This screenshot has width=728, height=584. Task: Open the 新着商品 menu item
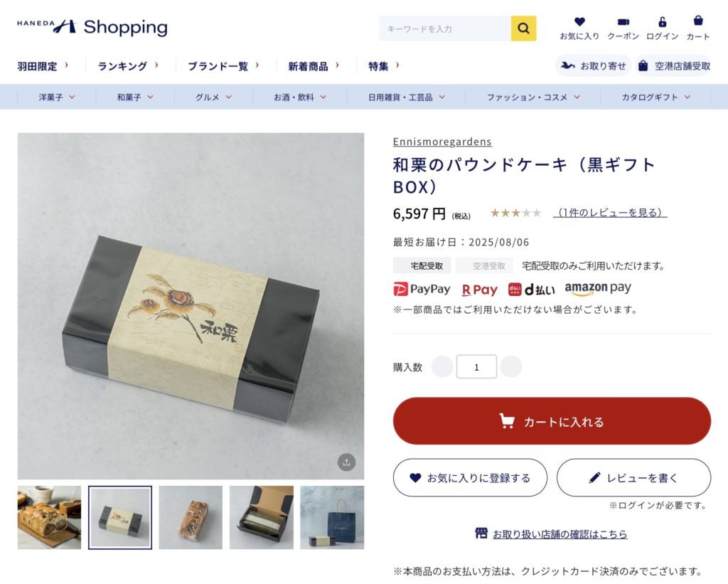(x=314, y=66)
